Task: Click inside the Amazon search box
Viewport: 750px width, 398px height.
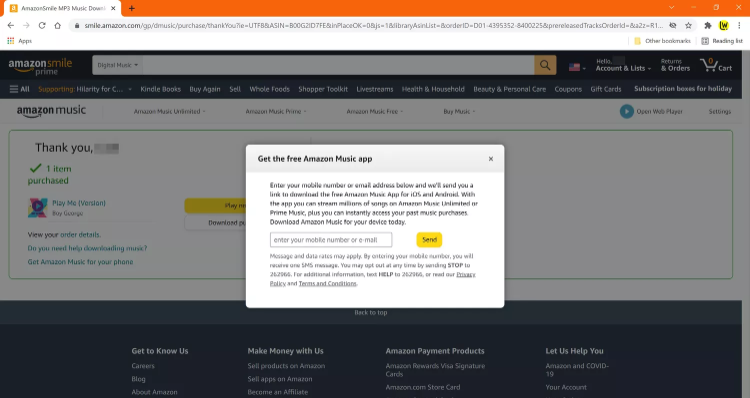Action: pyautogui.click(x=338, y=65)
